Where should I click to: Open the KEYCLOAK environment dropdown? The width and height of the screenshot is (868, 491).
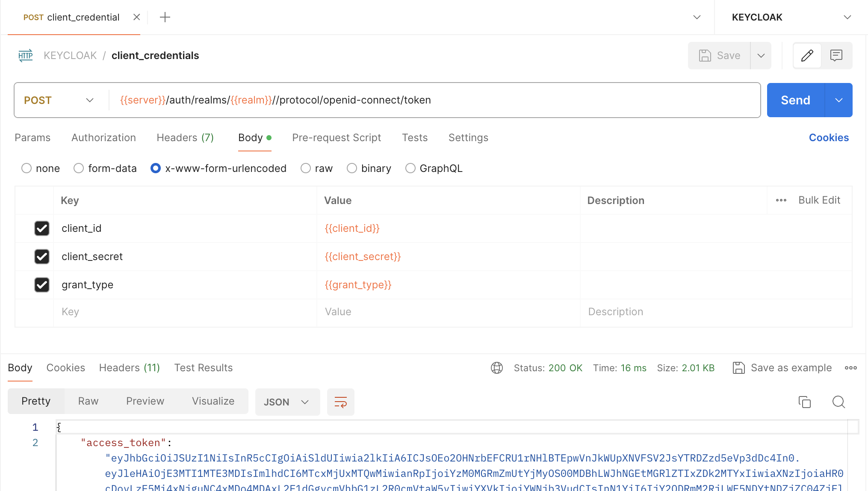click(x=791, y=18)
